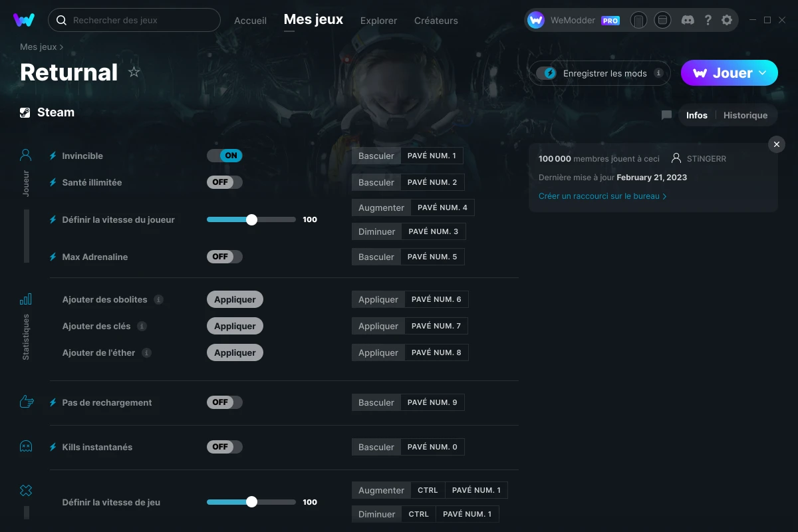Image resolution: width=798 pixels, height=532 pixels.
Task: Enable Max Adrenaline toggle
Action: (225, 257)
